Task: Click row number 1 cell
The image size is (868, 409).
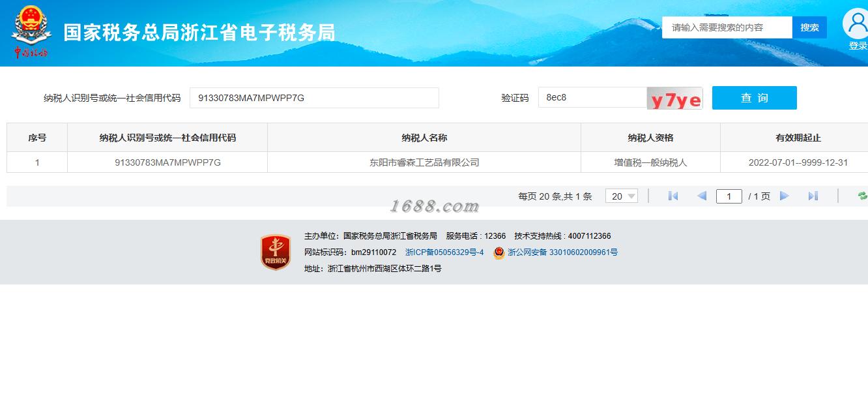Action: 37,162
